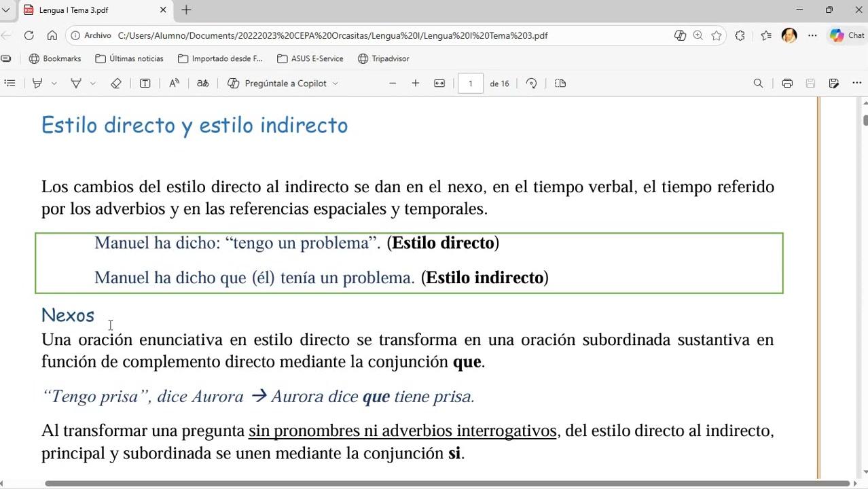Open Copilot Chat sidebar
868x489 pixels.
pyautogui.click(x=846, y=35)
